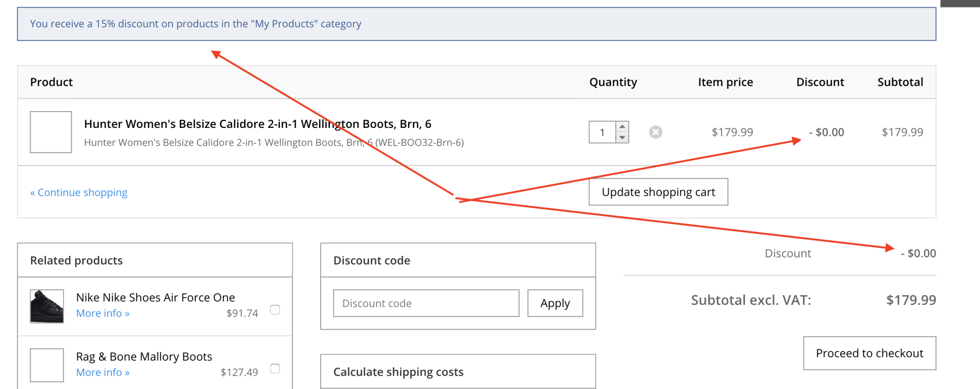Click the Nike shoe thumbnail image
The height and width of the screenshot is (389, 980).
(x=47, y=306)
